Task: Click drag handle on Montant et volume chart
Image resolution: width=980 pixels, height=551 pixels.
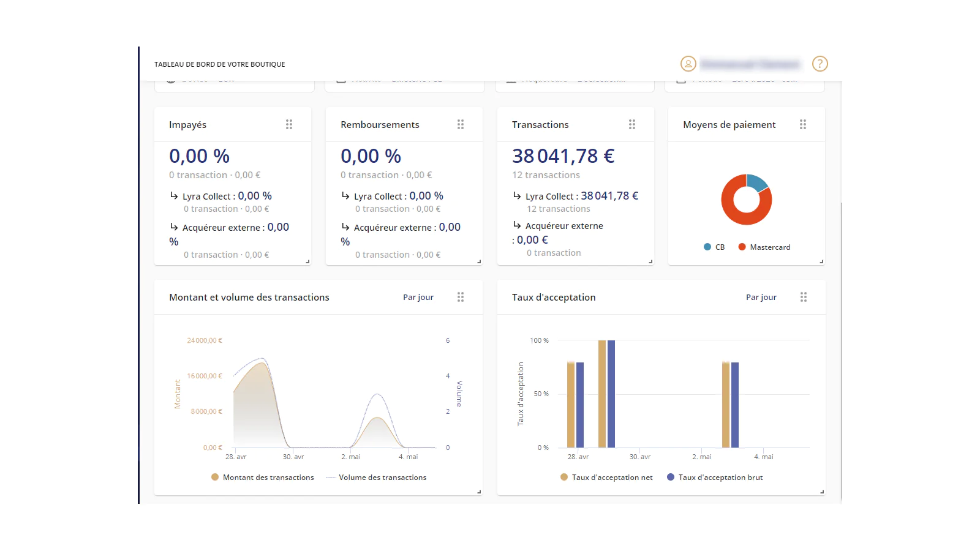Action: [461, 297]
